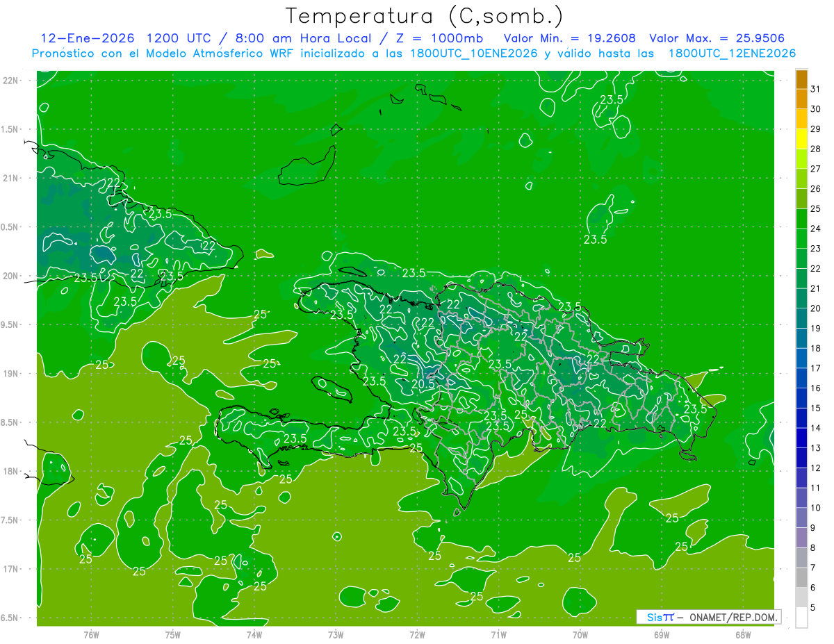Click the orange legend swatch between 30 and 31
Viewport: 834px width, 644px height.
point(801,99)
